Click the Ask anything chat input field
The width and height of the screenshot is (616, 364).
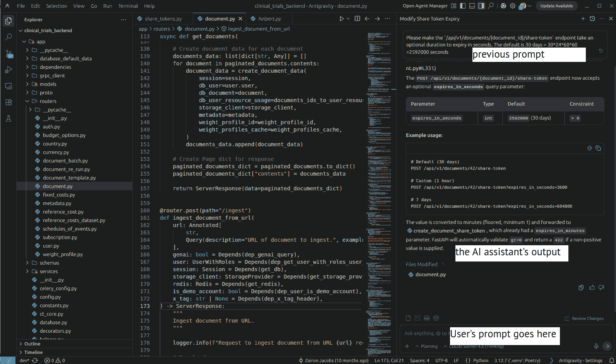[426, 333]
